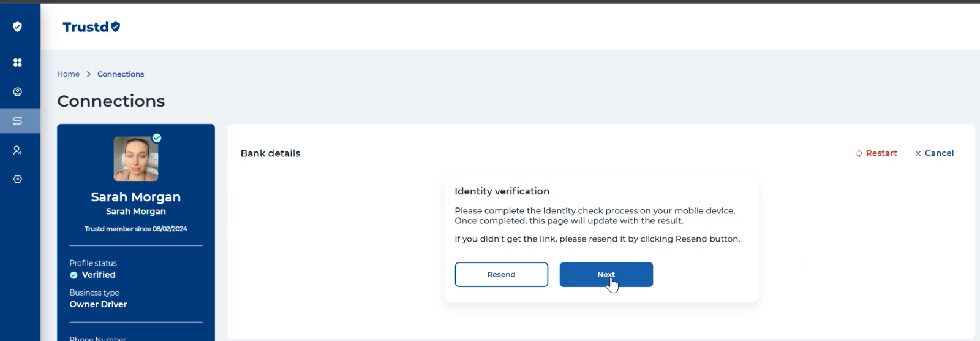Select the Connections arrows icon in sidebar
Image resolution: width=980 pixels, height=341 pixels.
[x=17, y=121]
